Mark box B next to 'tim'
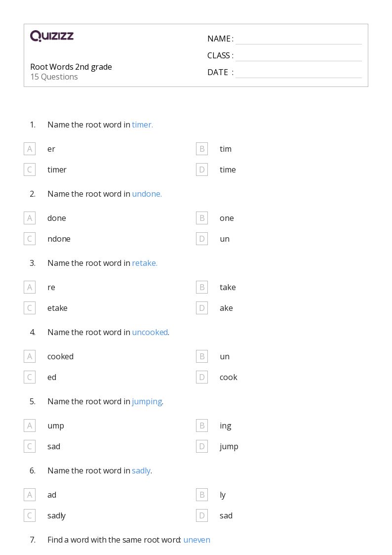 tap(202, 149)
